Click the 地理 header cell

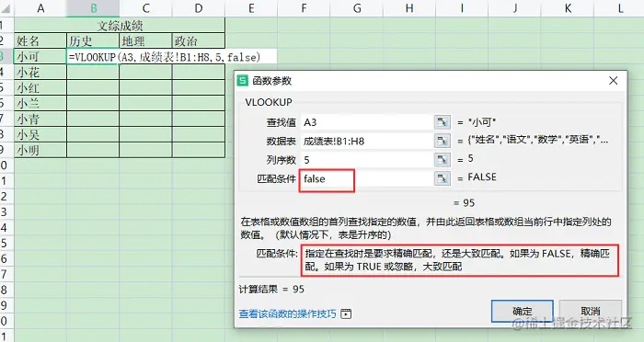point(145,40)
